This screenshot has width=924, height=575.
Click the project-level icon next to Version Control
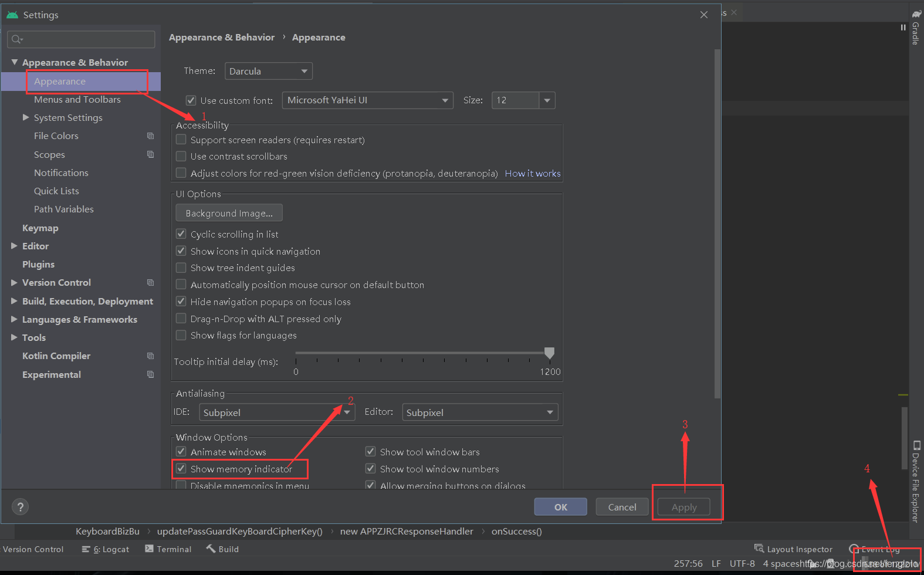coord(150,282)
